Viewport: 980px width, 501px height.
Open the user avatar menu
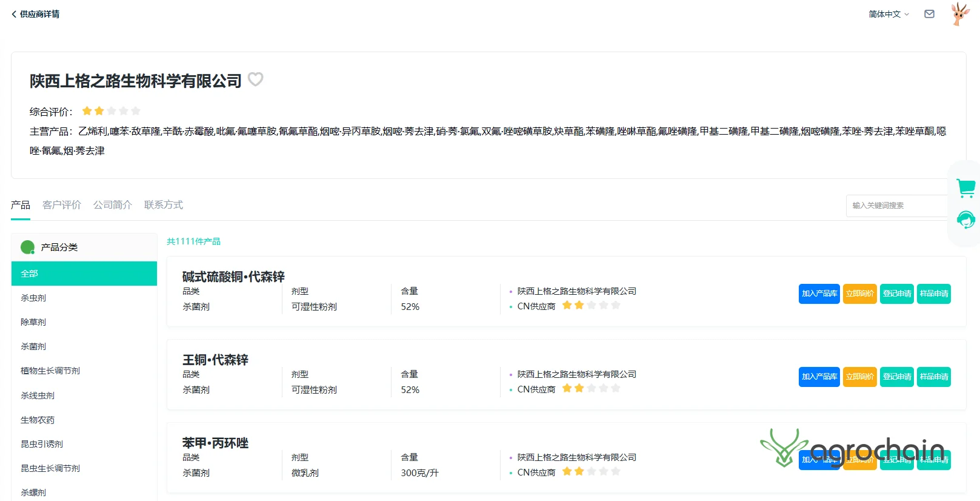coord(959,14)
